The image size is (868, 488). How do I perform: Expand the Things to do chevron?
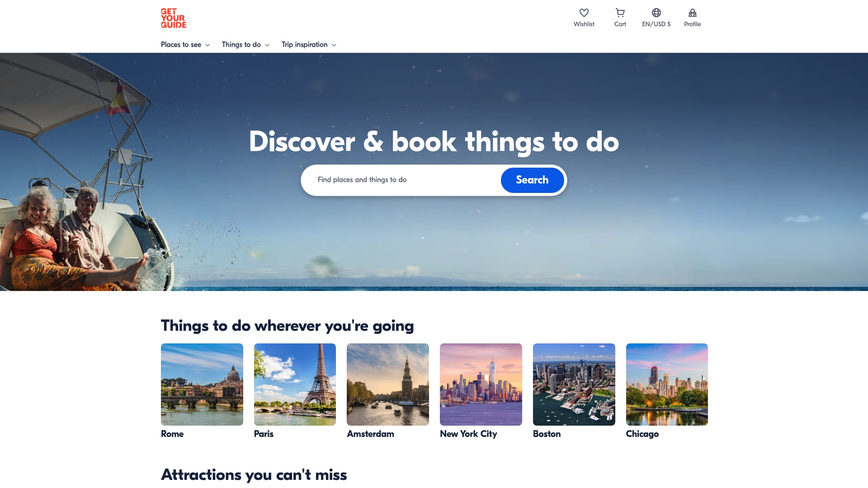click(x=267, y=45)
